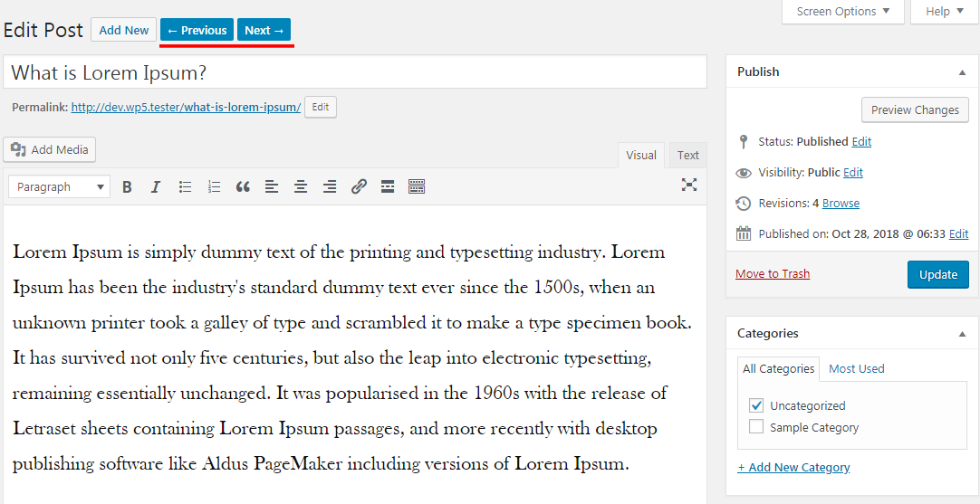Click Preview Changes
Image resolution: width=980 pixels, height=504 pixels.
[915, 109]
